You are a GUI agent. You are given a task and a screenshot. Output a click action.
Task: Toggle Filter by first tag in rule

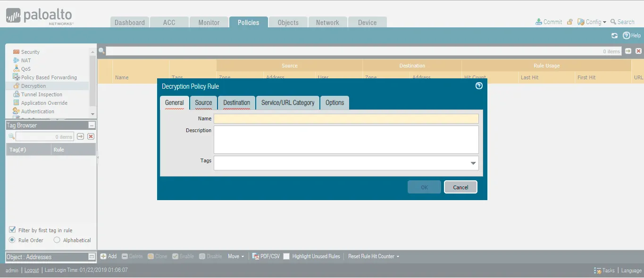point(13,230)
